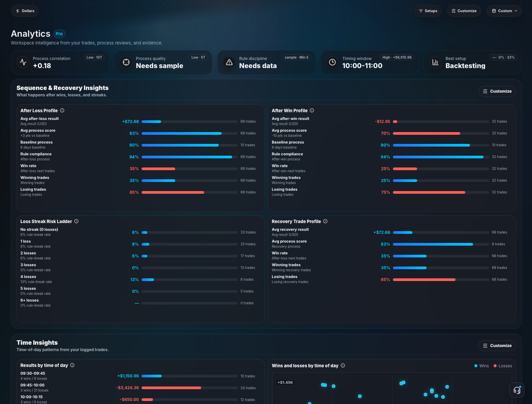
Task: Click the 'High · +$6,615.96' badge
Action: (397, 58)
